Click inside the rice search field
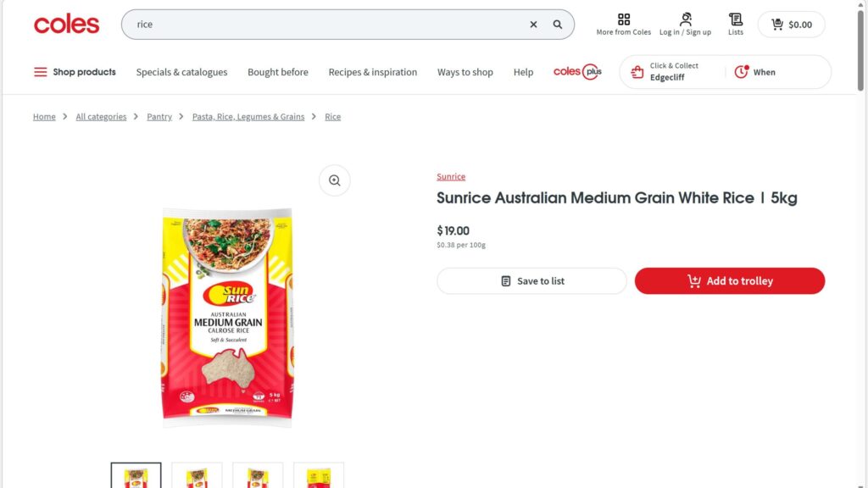Screen dimensions: 868x488 point(322,25)
